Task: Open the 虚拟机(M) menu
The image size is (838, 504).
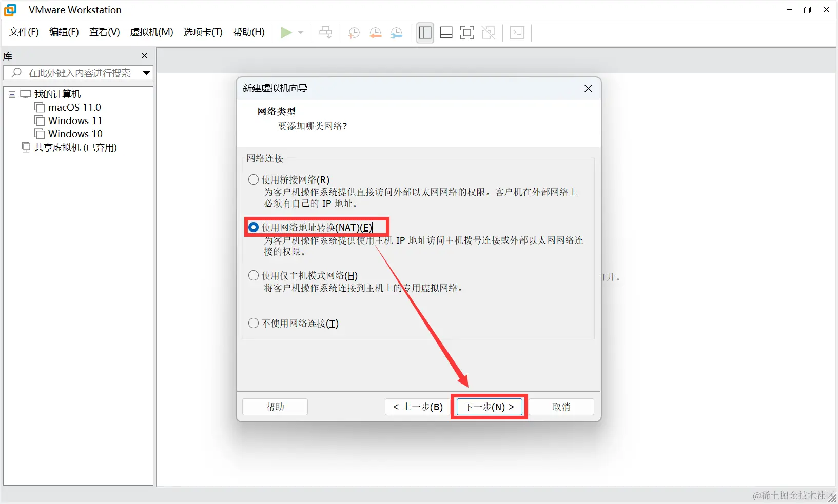Action: (152, 32)
